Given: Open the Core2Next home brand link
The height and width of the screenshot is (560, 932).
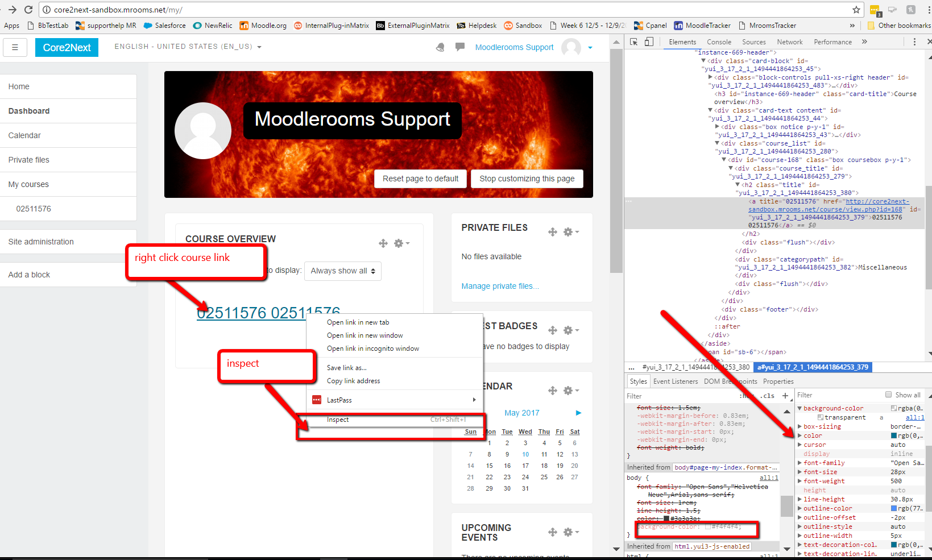Looking at the screenshot, I should [67, 47].
